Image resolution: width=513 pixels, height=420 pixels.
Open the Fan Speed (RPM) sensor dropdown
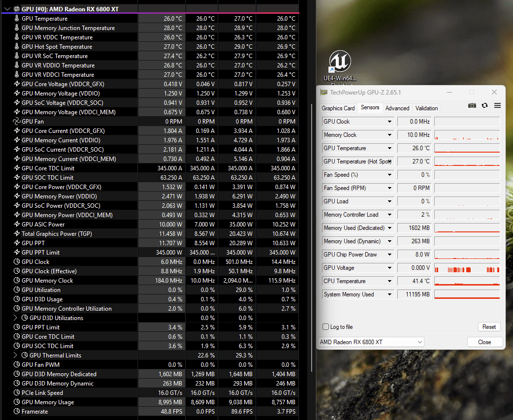click(389, 188)
